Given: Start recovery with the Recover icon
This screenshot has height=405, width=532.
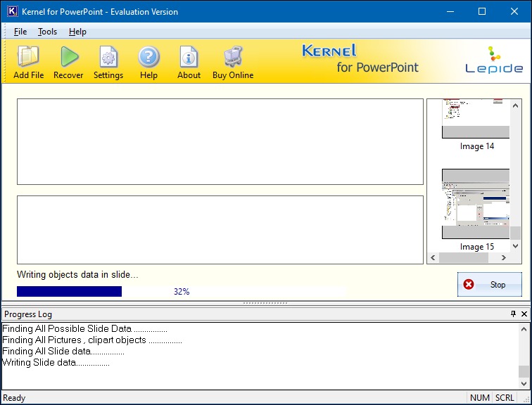Looking at the screenshot, I should 69,56.
